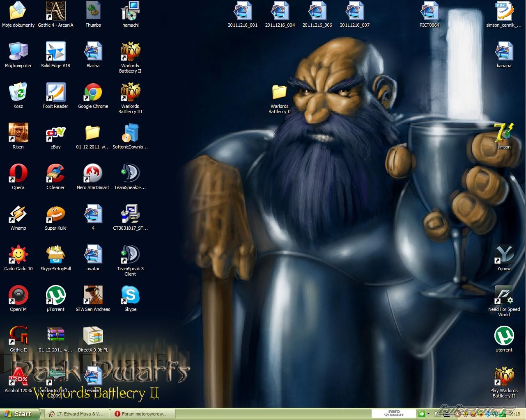The height and width of the screenshot is (420, 526).
Task: Launch Foxit Reader shortcut
Action: tap(55, 92)
